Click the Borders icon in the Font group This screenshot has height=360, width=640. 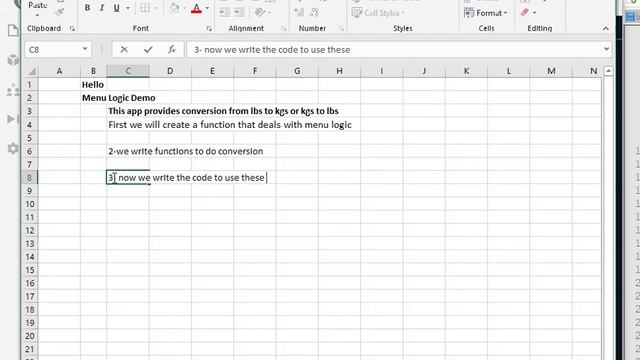click(x=145, y=8)
